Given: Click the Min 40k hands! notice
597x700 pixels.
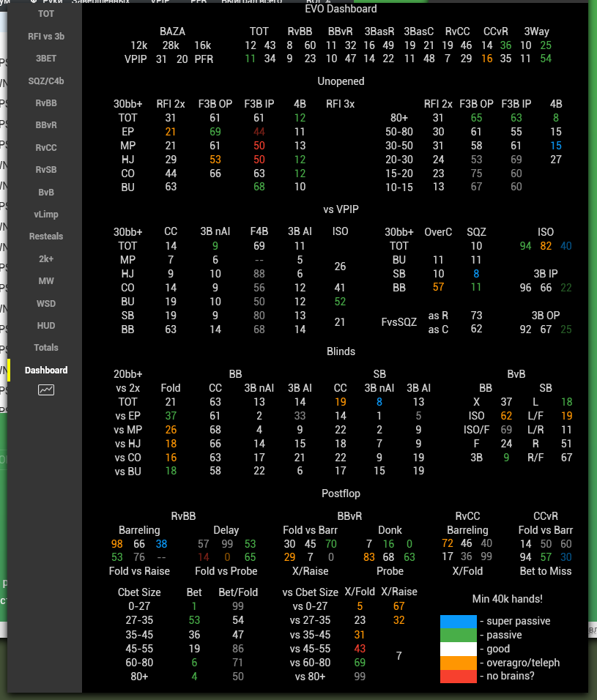Looking at the screenshot, I should tap(507, 599).
